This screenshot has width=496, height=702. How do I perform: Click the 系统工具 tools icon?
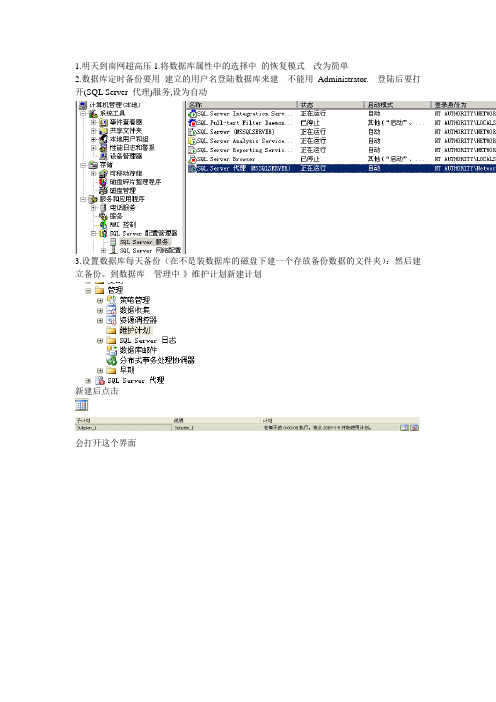(x=93, y=114)
